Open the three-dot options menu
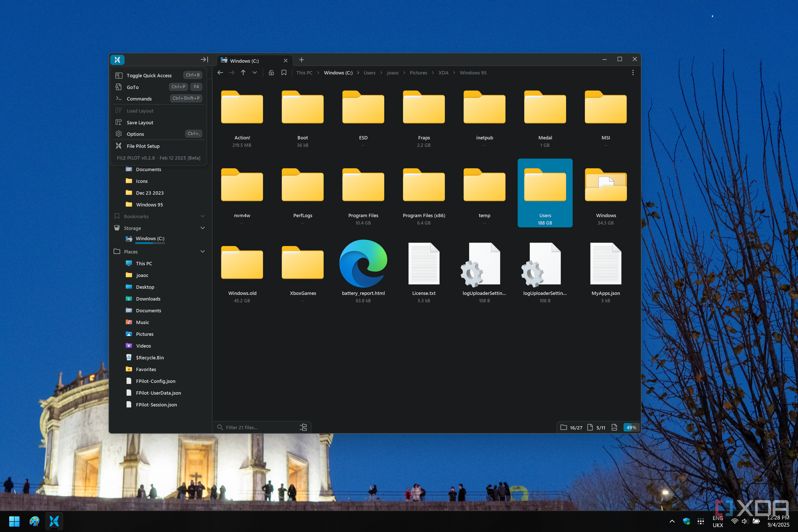Screen dimensions: 798x532 click(633, 73)
